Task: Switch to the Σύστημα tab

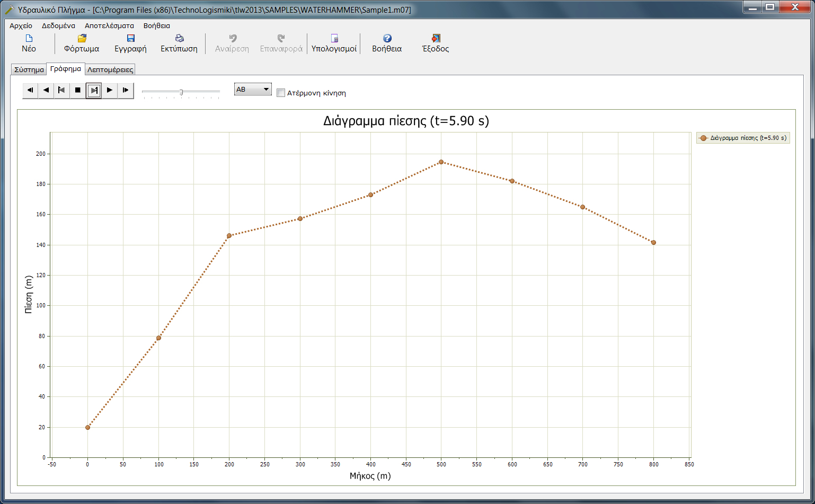Action: point(29,69)
